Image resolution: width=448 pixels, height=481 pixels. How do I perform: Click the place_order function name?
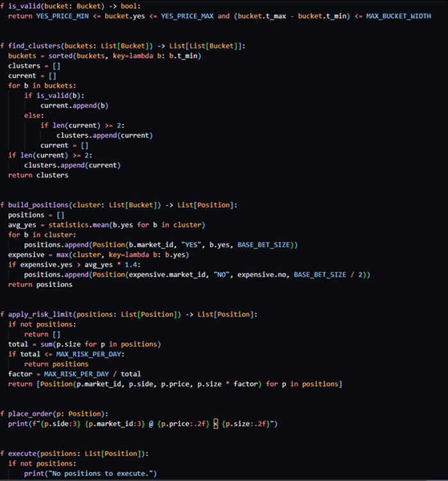[30, 414]
